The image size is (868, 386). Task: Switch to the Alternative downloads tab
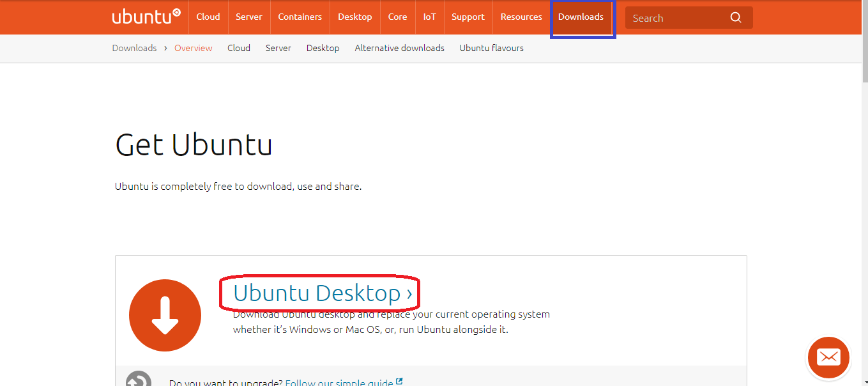pyautogui.click(x=399, y=48)
